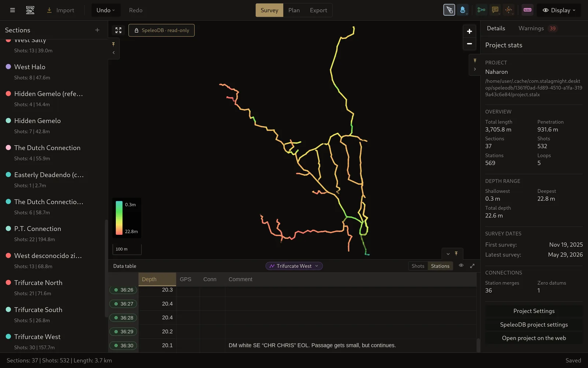
Task: Collapse the data table chevron
Action: click(448, 254)
